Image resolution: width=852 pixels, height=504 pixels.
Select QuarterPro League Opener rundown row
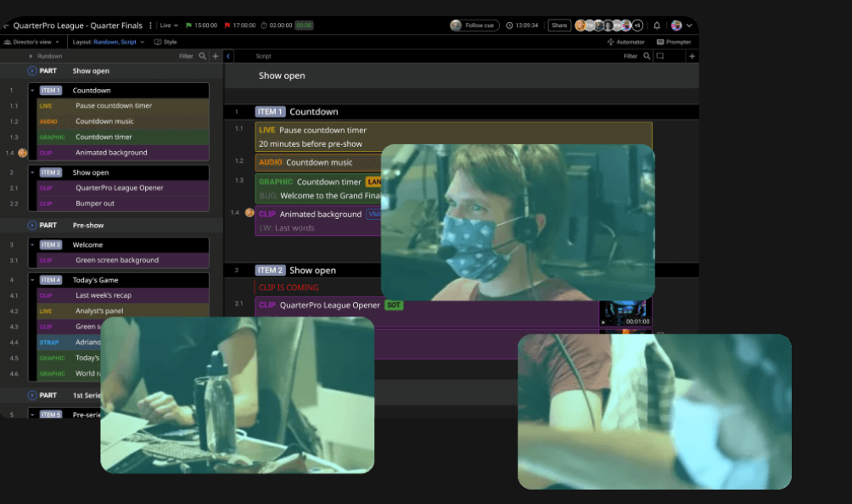123,188
